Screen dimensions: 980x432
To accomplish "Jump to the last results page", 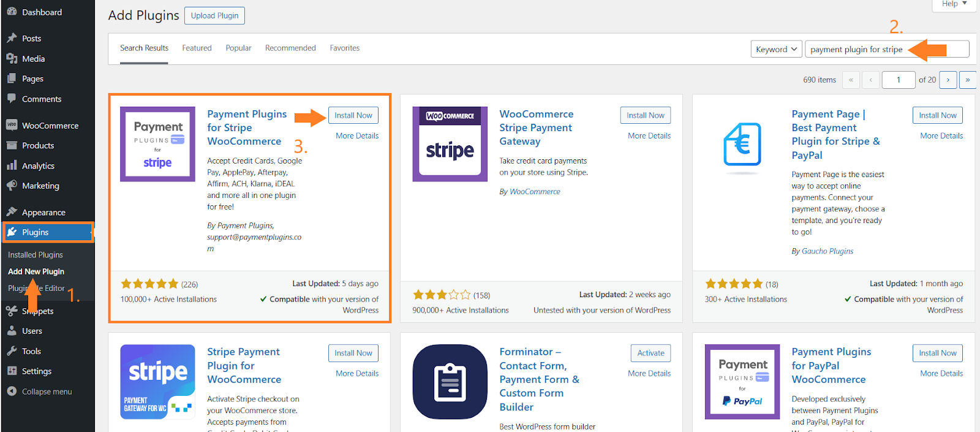I will point(968,80).
